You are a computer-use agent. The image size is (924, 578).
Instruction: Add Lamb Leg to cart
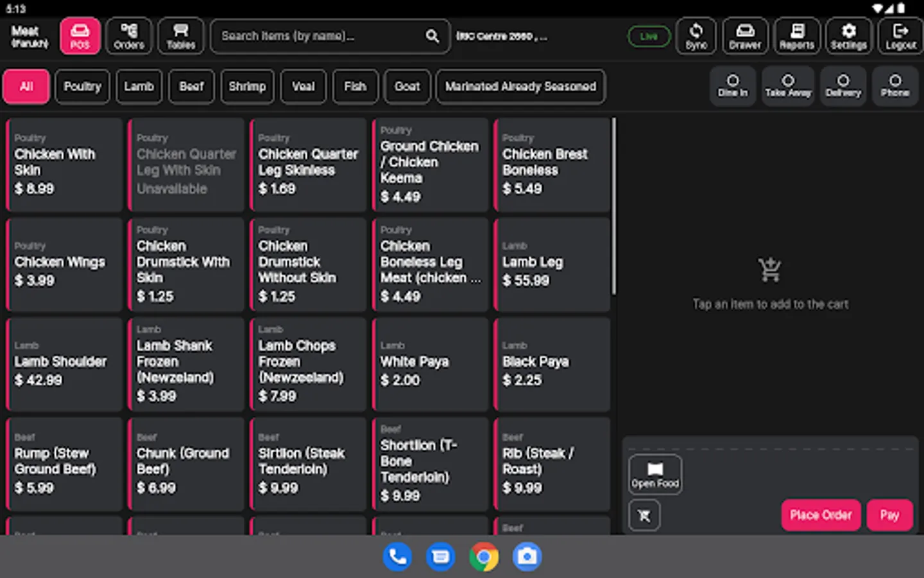552,265
